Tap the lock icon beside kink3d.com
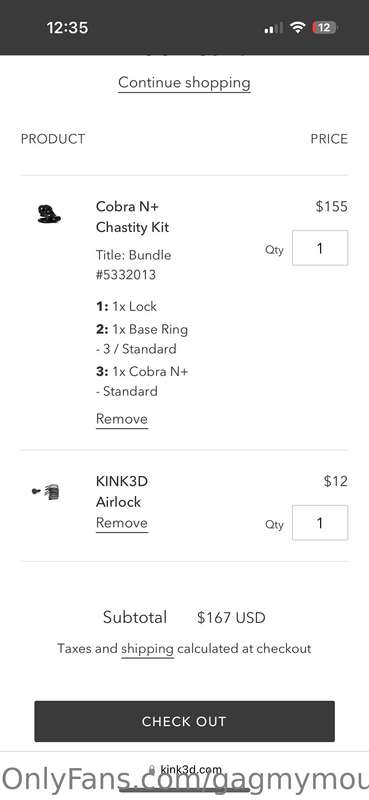The width and height of the screenshot is (369, 800). pos(152,770)
